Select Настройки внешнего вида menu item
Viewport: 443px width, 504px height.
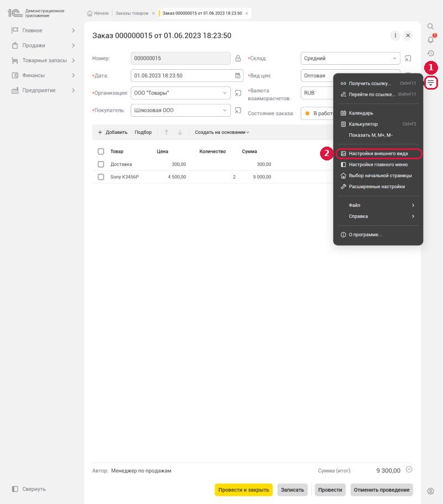pyautogui.click(x=378, y=154)
